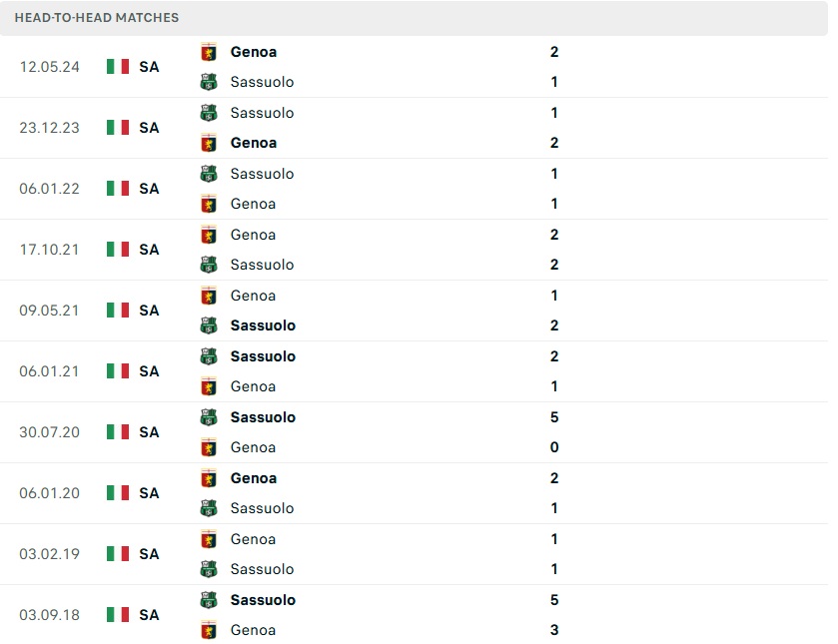Click the SA tag beside 03.02.19
Viewport: 838px width, 644px height.
[149, 554]
